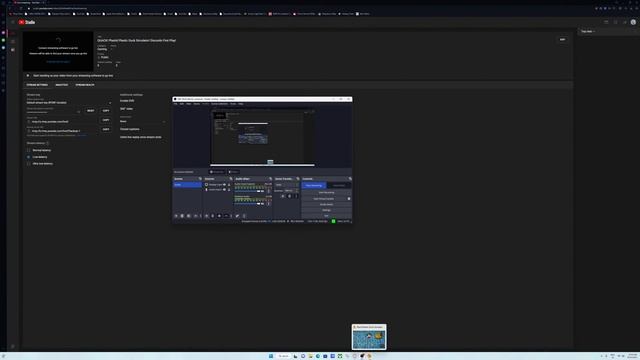The width and height of the screenshot is (640, 360).
Task: Open virtual camera settings gear in OBS
Action: [349, 199]
